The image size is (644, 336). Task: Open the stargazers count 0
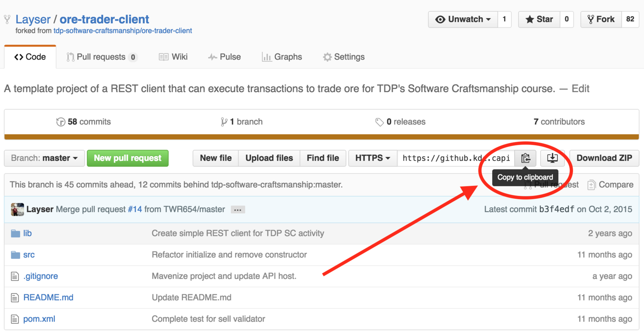(567, 19)
